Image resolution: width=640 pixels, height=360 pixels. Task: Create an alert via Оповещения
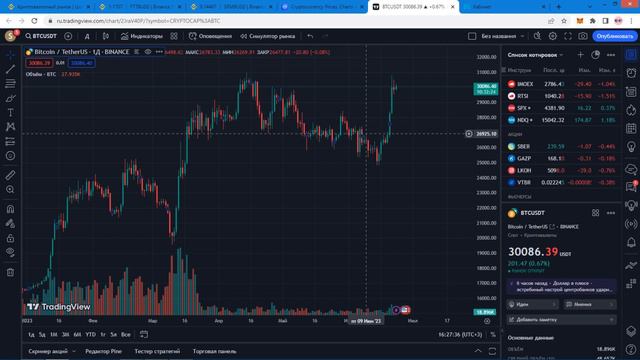(210, 36)
